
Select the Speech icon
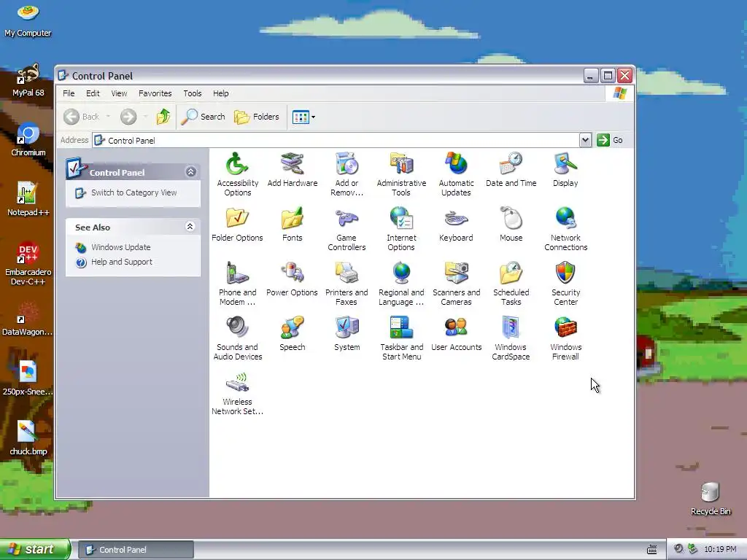[x=292, y=328]
